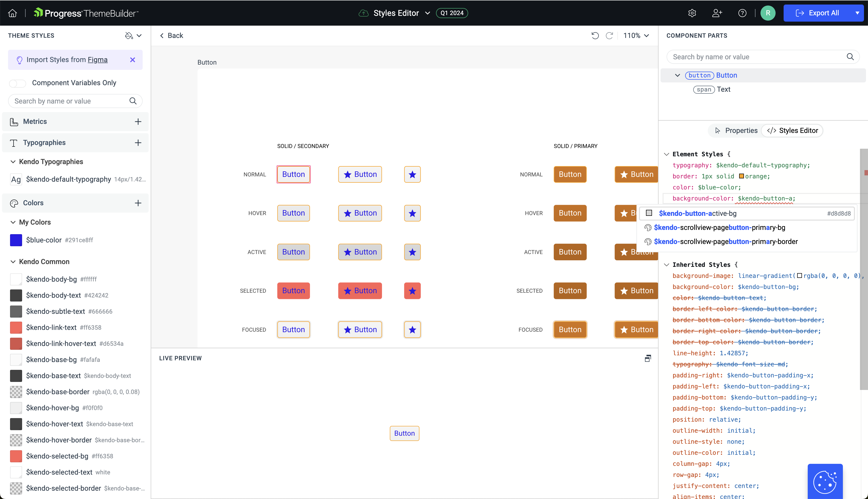Select the span Text tree item
The height and width of the screenshot is (499, 868).
click(712, 89)
